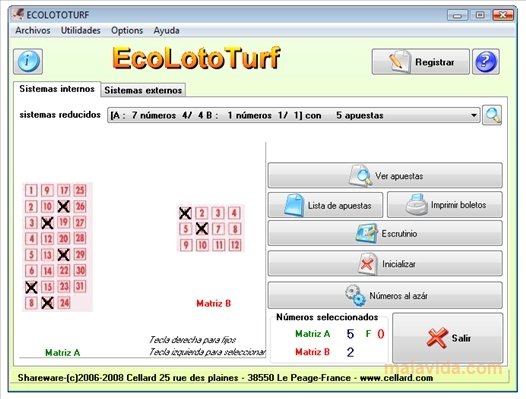Select number 20 in Matriz A
Image resolution: width=526 pixels, height=399 pixels.
pos(63,238)
